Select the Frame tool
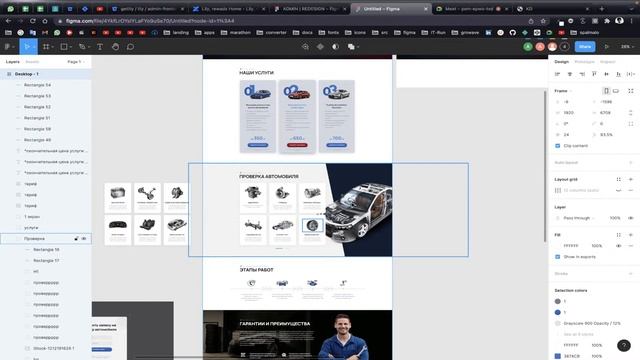This screenshot has width=640, height=360. 46,47
